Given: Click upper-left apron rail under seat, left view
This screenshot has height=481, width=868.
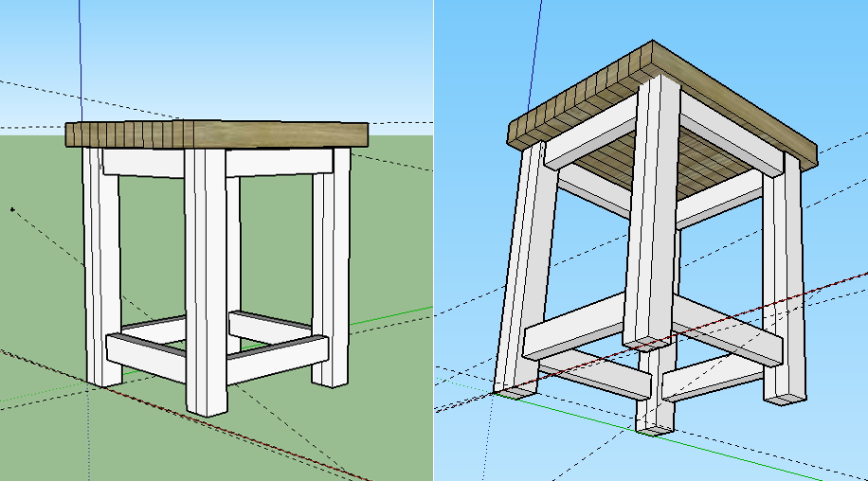Looking at the screenshot, I should pos(143,163).
